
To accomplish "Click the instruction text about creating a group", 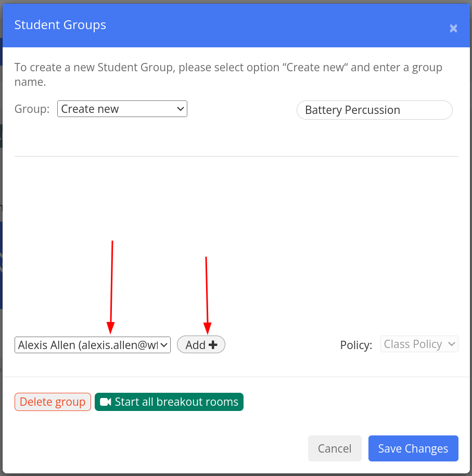I will point(228,74).
